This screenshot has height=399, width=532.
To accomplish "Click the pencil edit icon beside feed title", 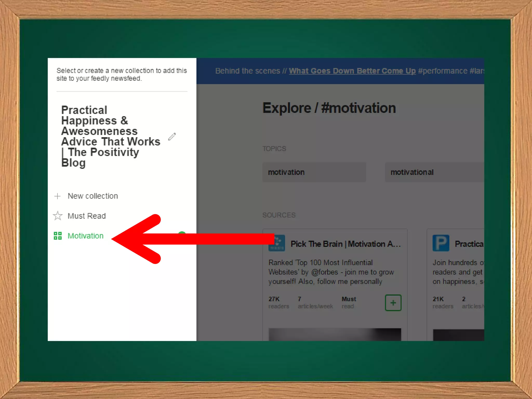I will [x=172, y=136].
